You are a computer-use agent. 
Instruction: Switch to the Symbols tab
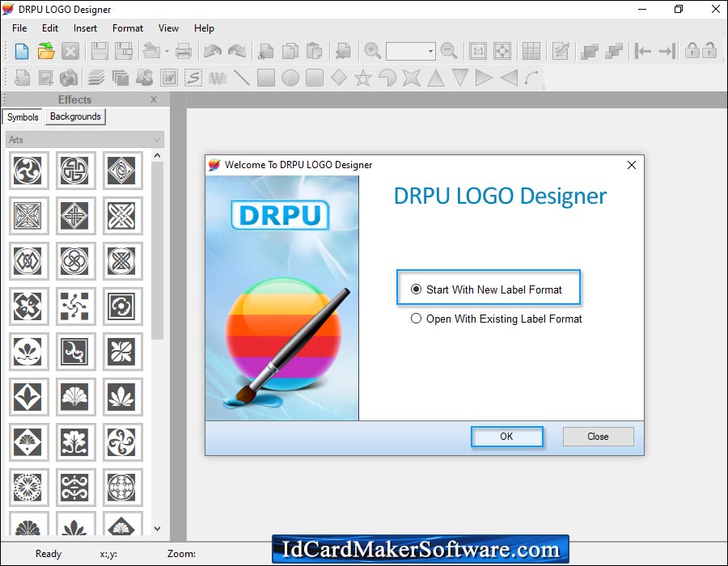23,117
